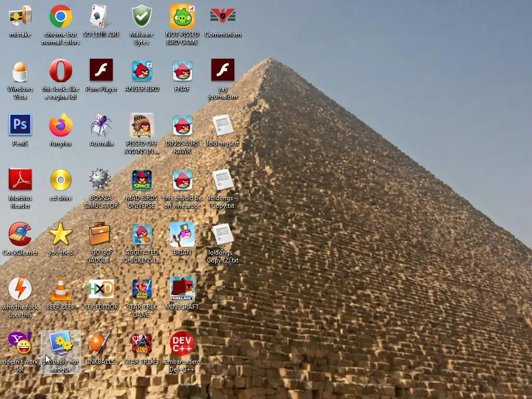Select the 'DINOSAURS RAWR' icon
This screenshot has height=399, width=532.
point(182,126)
